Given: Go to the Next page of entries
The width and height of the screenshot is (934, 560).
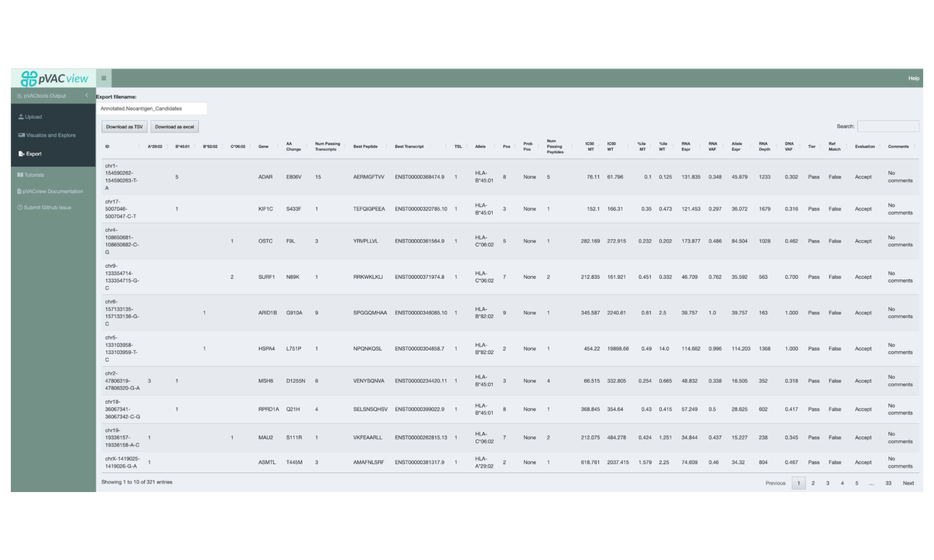Looking at the screenshot, I should tap(908, 483).
